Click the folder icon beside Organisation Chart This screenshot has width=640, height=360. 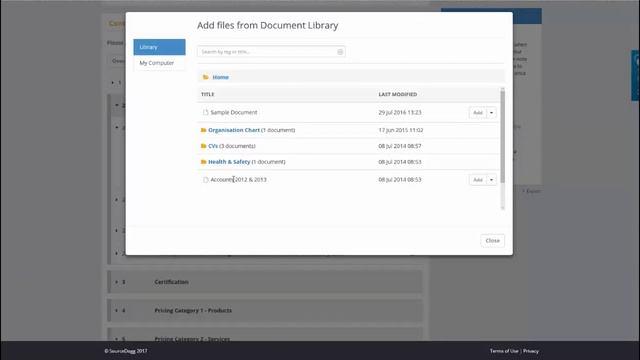203,130
